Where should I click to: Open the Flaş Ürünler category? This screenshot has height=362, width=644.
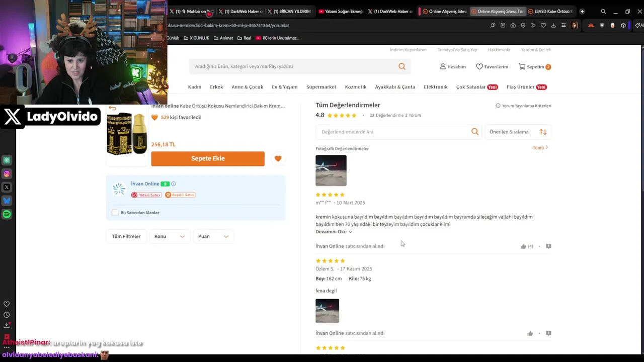[527, 87]
